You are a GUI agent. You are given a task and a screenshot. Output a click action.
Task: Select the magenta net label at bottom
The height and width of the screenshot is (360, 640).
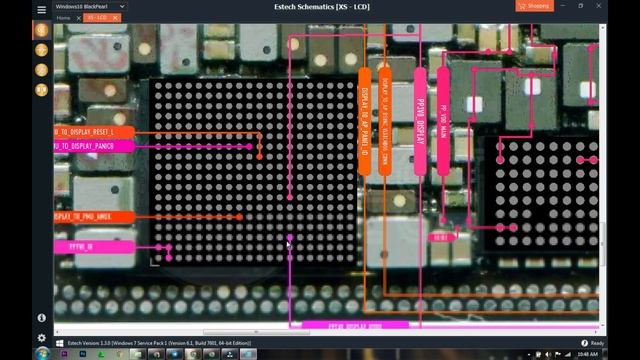[x=355, y=325]
